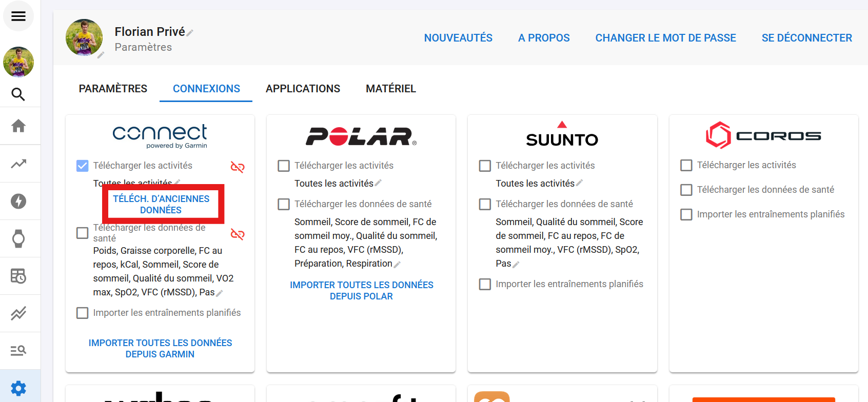868x402 pixels.
Task: Edit Garmin health data types pencil
Action: [220, 293]
